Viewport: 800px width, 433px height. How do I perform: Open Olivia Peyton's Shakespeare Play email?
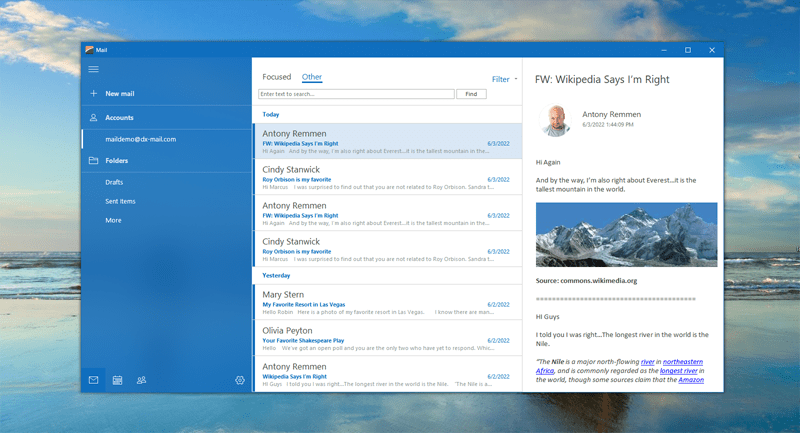point(387,338)
